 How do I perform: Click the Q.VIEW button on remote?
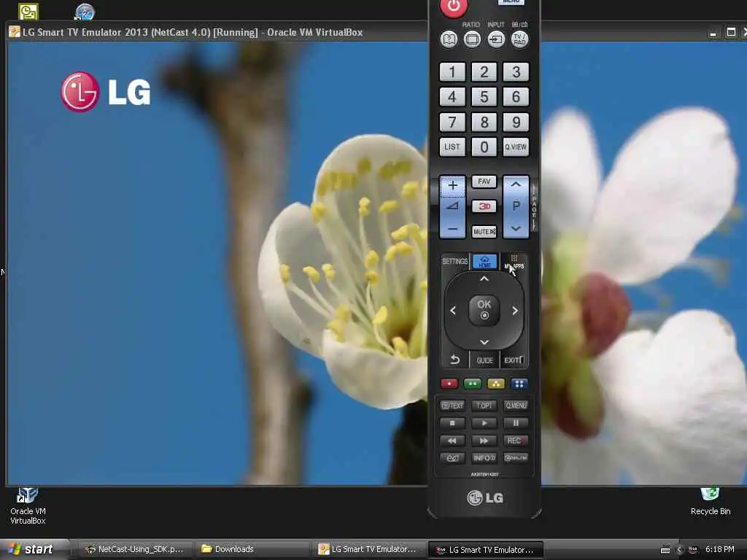[516, 147]
